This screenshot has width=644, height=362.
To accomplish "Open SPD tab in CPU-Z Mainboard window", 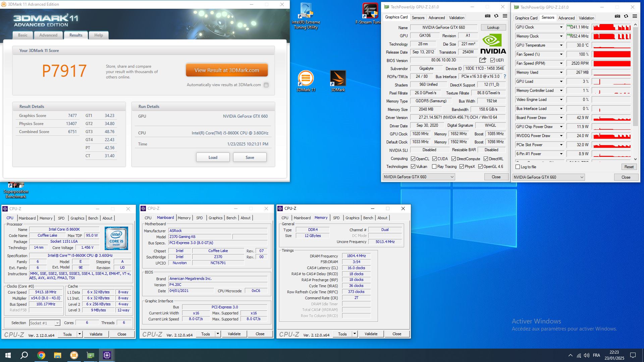I will [x=199, y=218].
